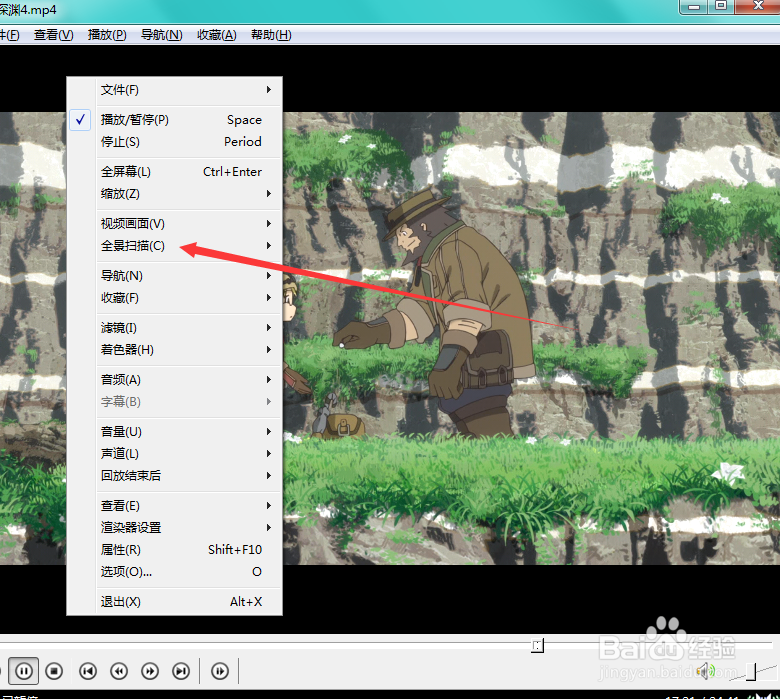
Task: Expand 缩放(Z) submenu
Action: coord(175,194)
